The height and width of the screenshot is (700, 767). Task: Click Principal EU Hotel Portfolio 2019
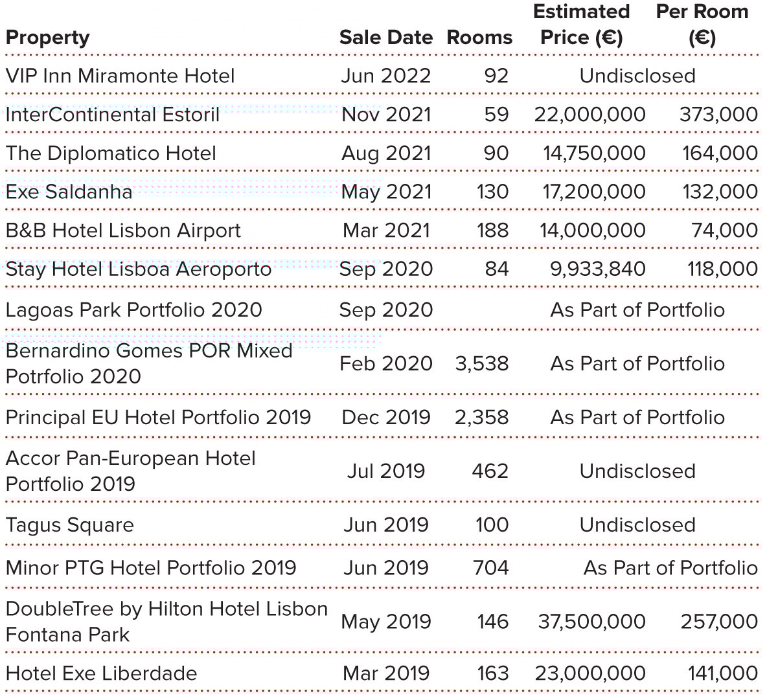pos(158,417)
